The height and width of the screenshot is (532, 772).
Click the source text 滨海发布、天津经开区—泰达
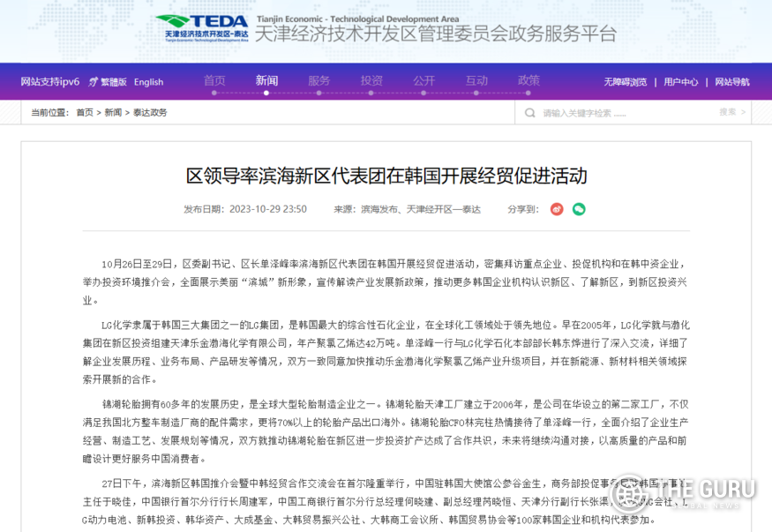421,209
